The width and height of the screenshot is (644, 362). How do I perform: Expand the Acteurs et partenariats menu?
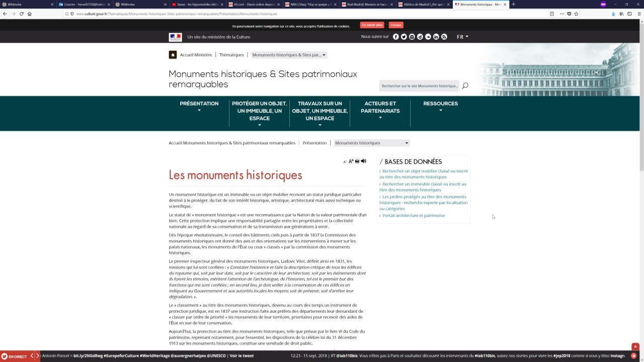(x=380, y=110)
